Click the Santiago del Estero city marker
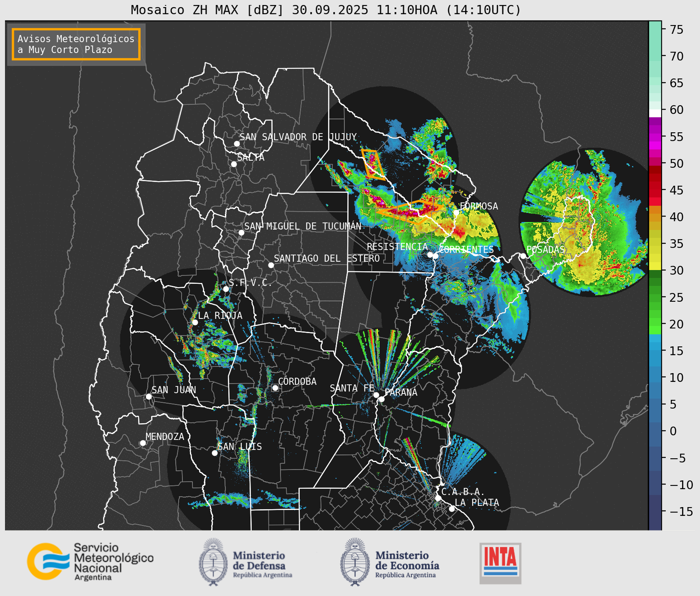This screenshot has width=700, height=596. click(271, 265)
